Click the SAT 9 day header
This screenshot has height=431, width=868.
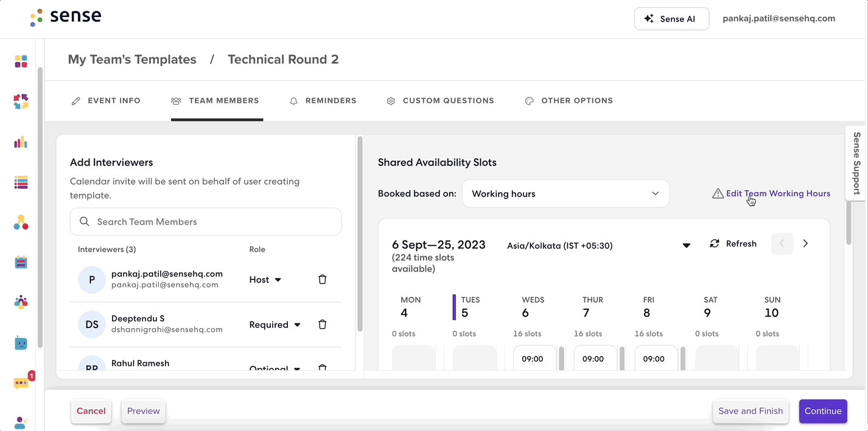pos(710,307)
